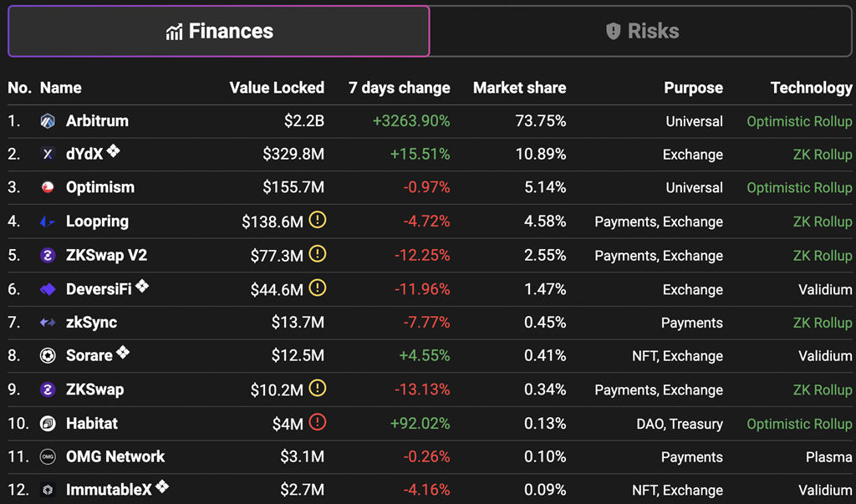856x504 pixels.
Task: Click the Validium technology cell for DeversiFi
Action: pyautogui.click(x=825, y=289)
